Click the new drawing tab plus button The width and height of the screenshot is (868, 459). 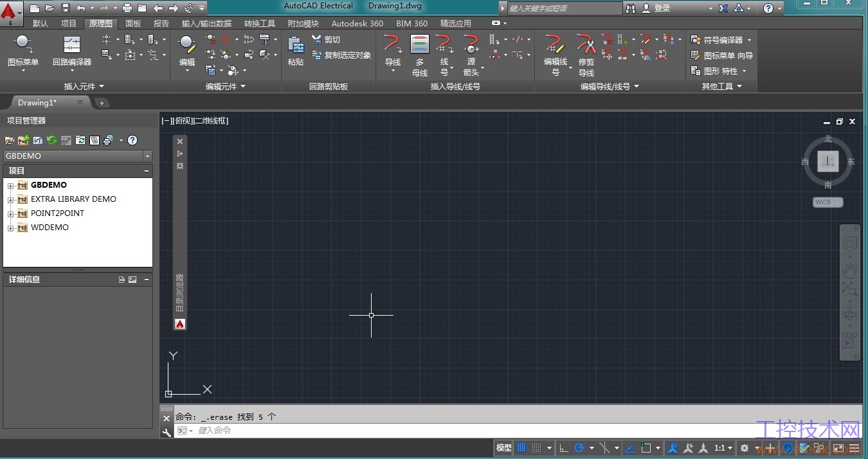pyautogui.click(x=102, y=103)
